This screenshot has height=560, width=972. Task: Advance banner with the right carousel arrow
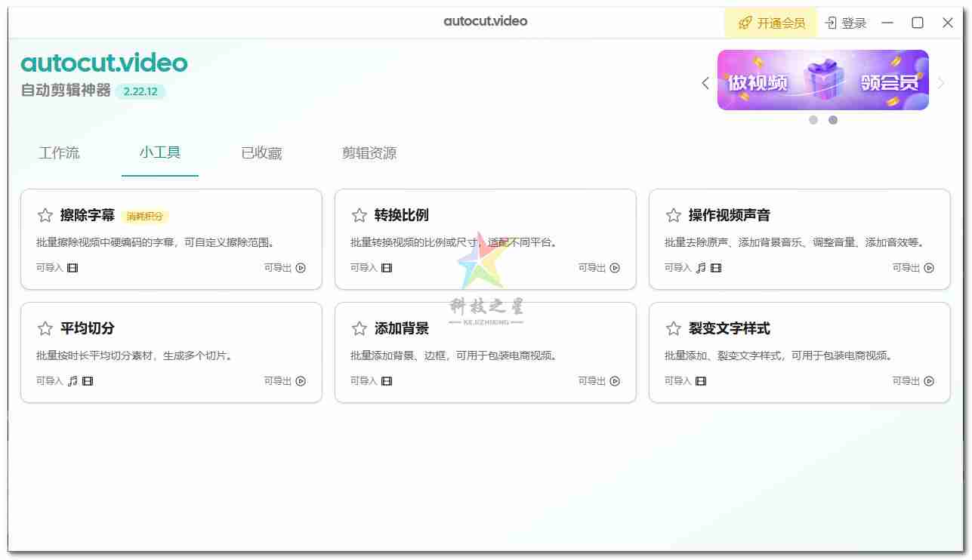pyautogui.click(x=942, y=83)
